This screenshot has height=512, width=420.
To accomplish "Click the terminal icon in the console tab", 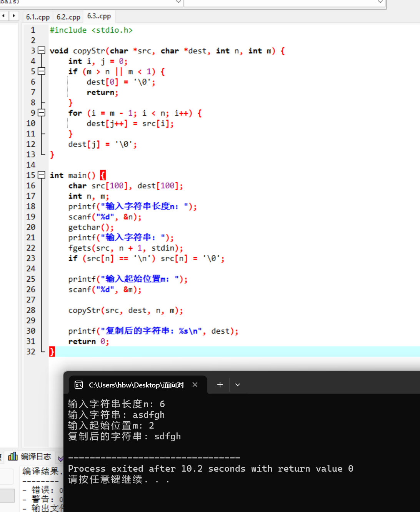I will pyautogui.click(x=79, y=385).
